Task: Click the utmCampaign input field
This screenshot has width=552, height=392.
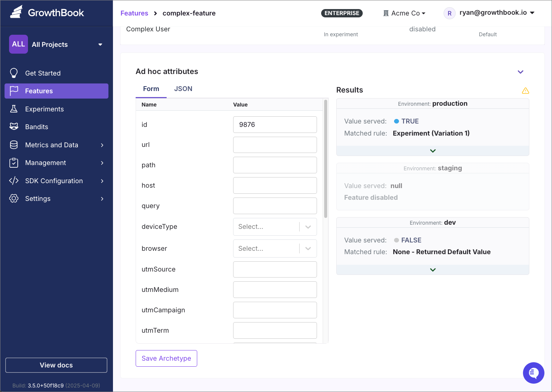Action: (x=275, y=310)
